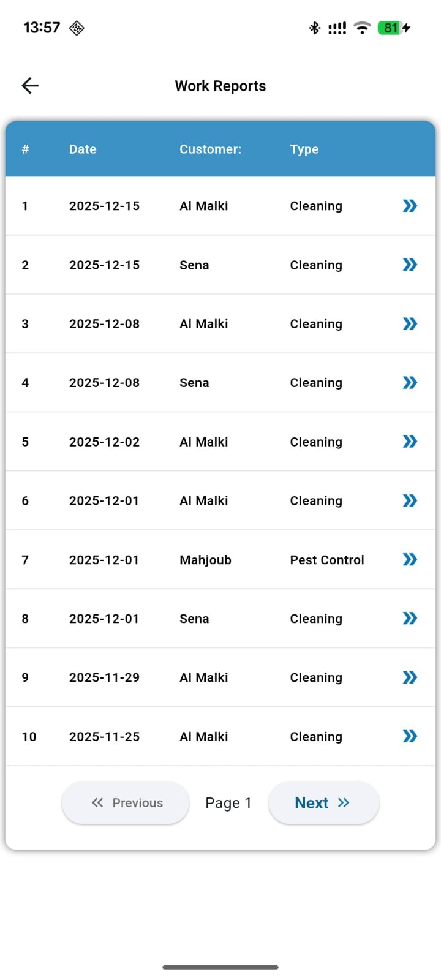This screenshot has width=441, height=980.
Task: Tap the 2025-11-25 date cell
Action: tap(104, 737)
